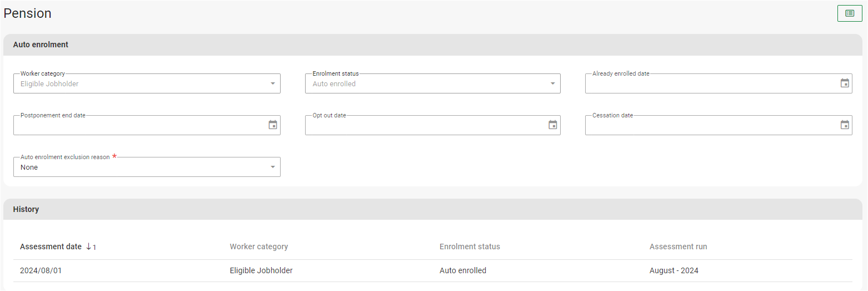Screen dimensions: 868x291
Task: Expand the Worker category dropdown in Auto enrolment
Action: click(x=272, y=84)
